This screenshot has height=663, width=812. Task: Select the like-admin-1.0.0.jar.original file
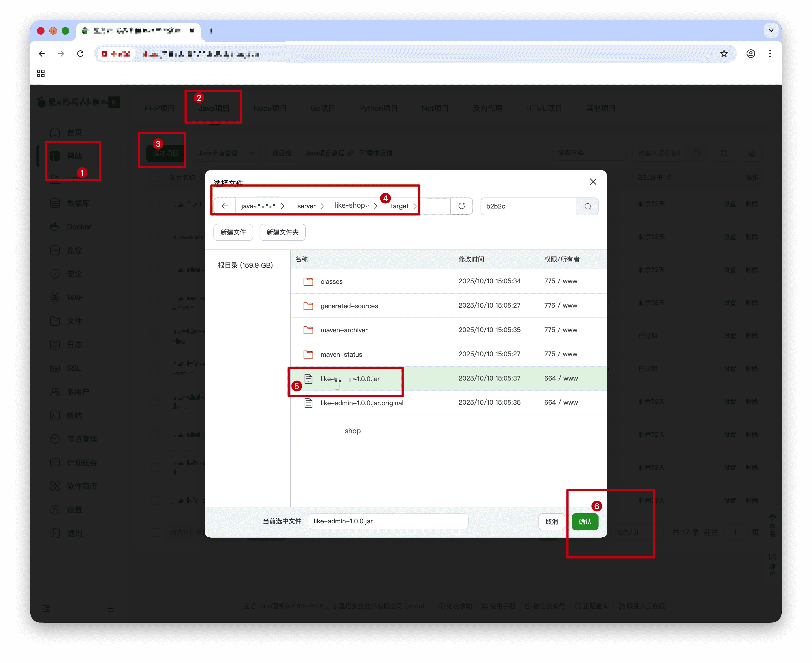pos(361,403)
